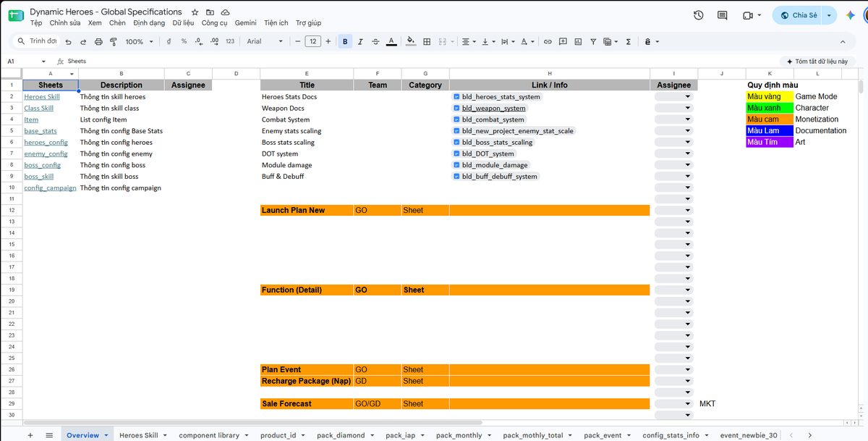Open version history

tap(698, 15)
